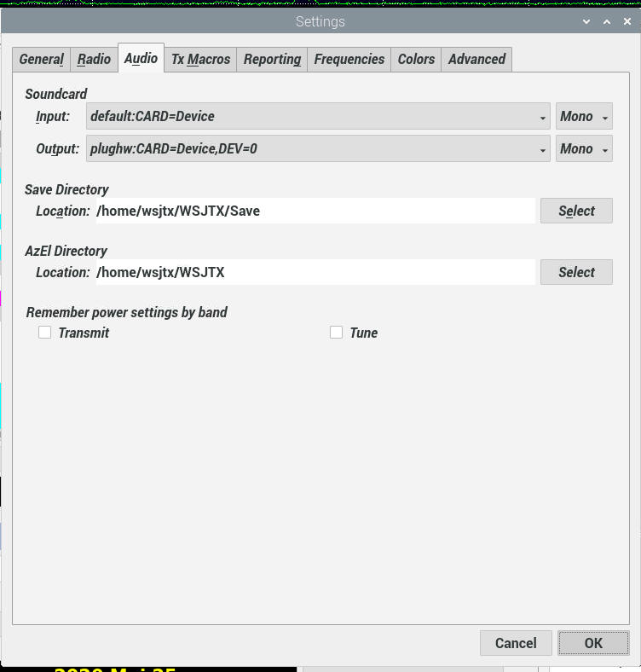The image size is (641, 672).
Task: Switch to the General tab
Action: 41,60
